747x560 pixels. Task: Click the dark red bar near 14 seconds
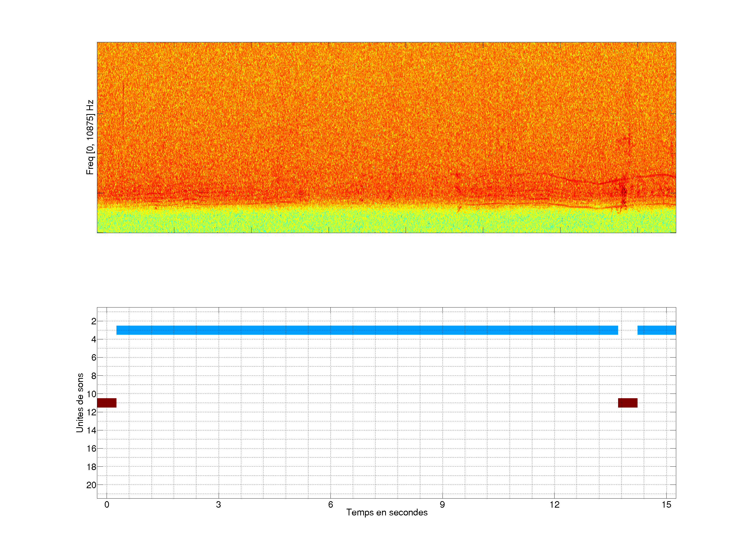[627, 403]
